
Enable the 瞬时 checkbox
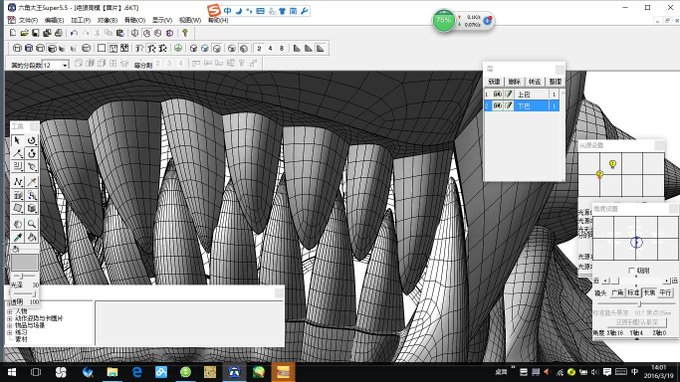(x=631, y=271)
